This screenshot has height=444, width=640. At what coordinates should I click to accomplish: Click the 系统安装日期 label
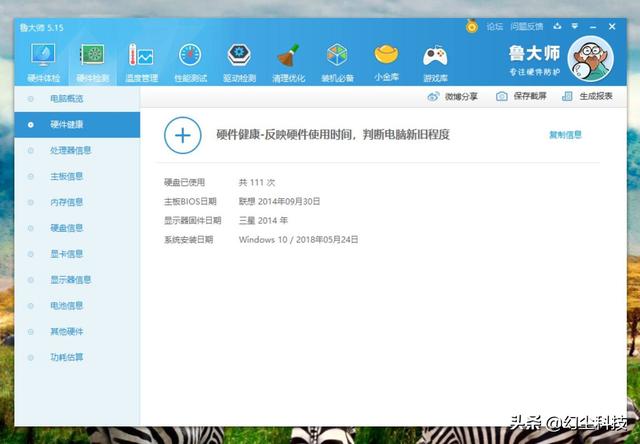pyautogui.click(x=189, y=240)
